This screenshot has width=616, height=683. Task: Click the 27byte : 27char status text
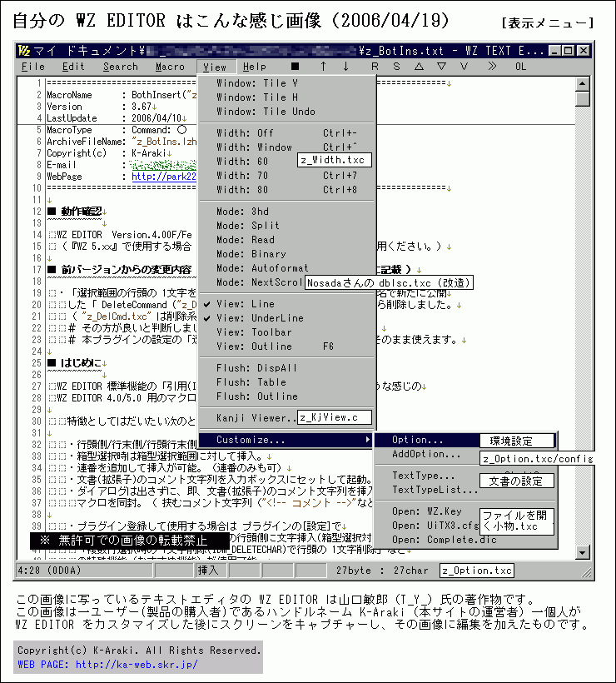pos(382,571)
